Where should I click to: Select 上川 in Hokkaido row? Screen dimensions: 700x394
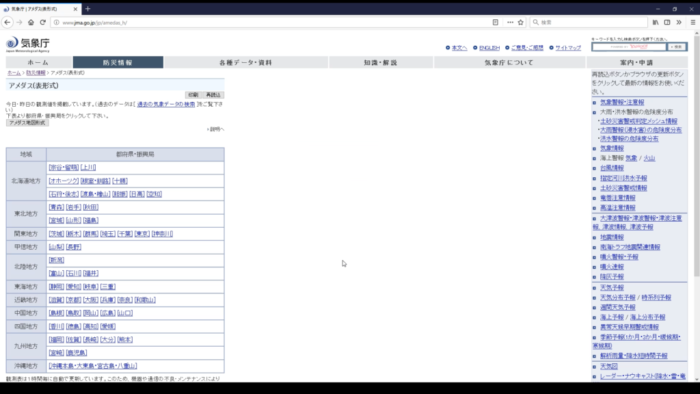pos(88,167)
